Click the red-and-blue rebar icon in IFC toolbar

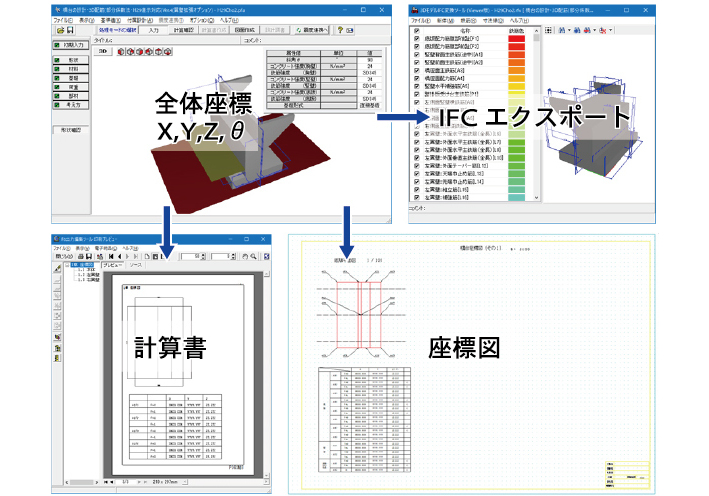tap(586, 30)
